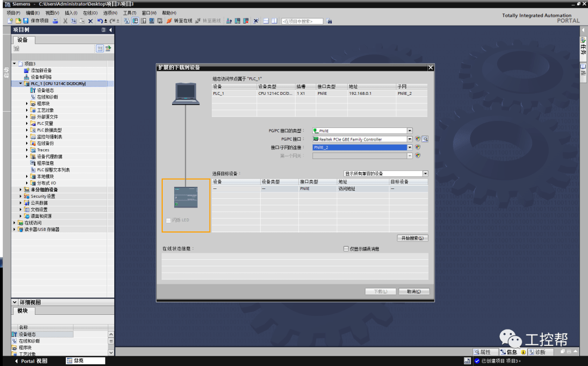Click the accessible devices icon
Viewport: 588px width, 366px height.
click(229, 21)
